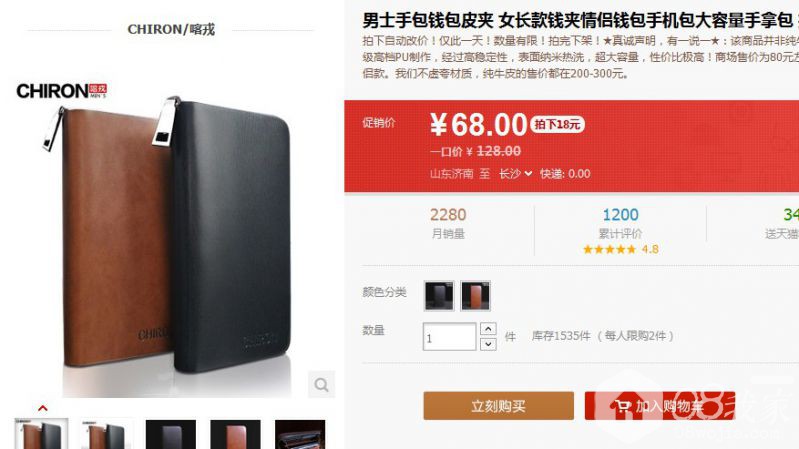Image resolution: width=799 pixels, height=449 pixels.
Task: Click the 立刻购买 buy now button
Action: pyautogui.click(x=498, y=406)
